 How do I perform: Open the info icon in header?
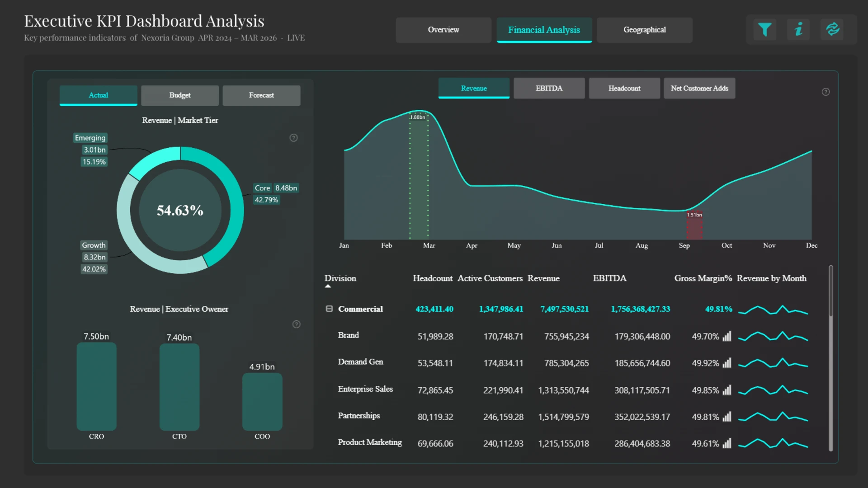pos(798,30)
